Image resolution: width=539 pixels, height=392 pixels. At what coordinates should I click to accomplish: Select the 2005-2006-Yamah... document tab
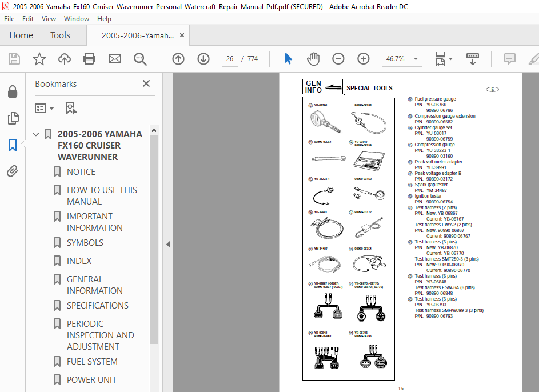[x=138, y=35]
